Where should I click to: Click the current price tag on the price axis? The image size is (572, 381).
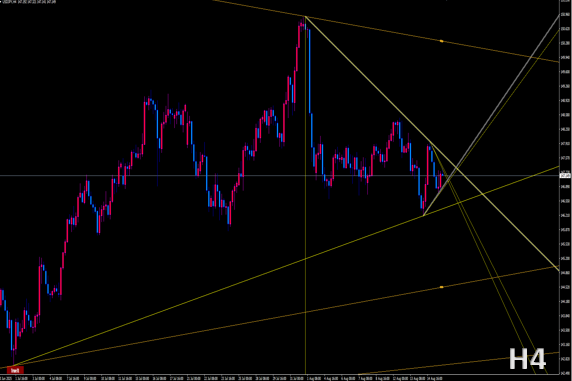coord(565,176)
